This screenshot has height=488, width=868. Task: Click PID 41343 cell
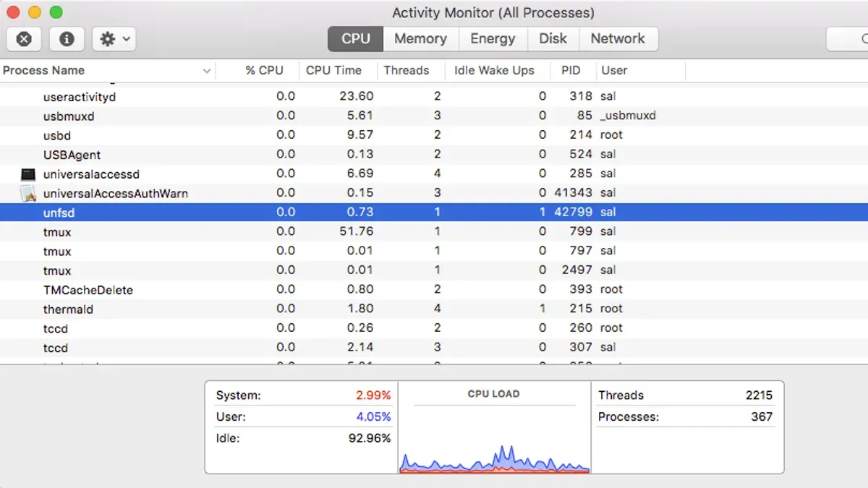[573, 193]
